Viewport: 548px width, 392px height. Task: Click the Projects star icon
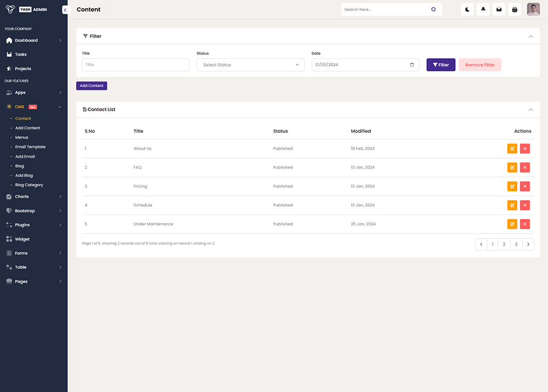point(9,69)
